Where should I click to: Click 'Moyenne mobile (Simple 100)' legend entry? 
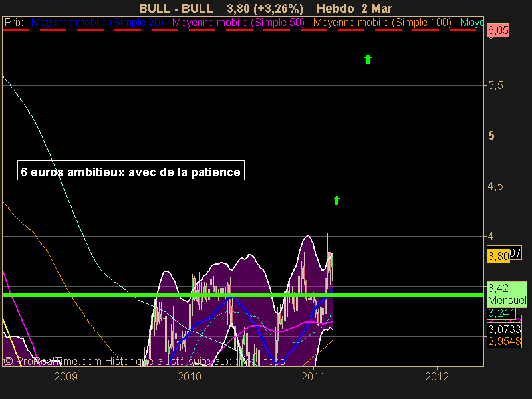(382, 23)
